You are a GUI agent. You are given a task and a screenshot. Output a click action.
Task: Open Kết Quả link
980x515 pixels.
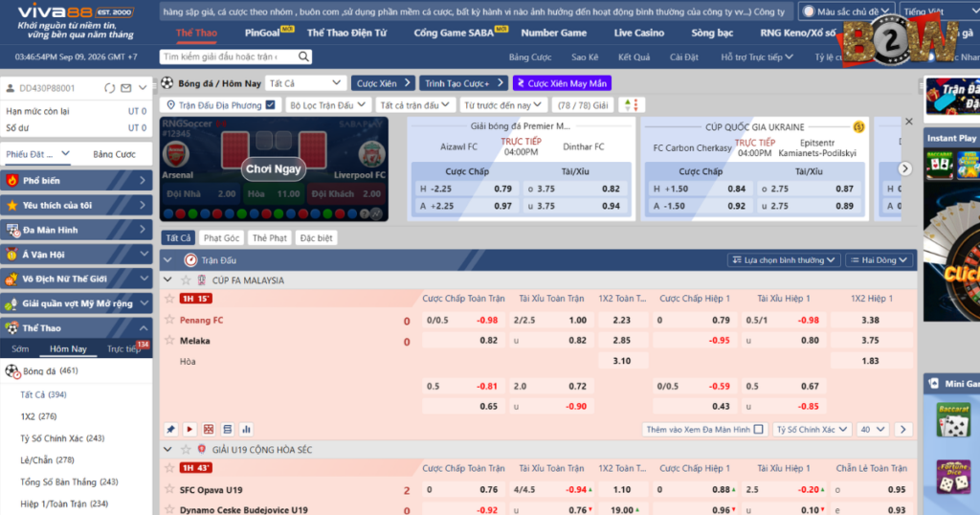pos(634,56)
